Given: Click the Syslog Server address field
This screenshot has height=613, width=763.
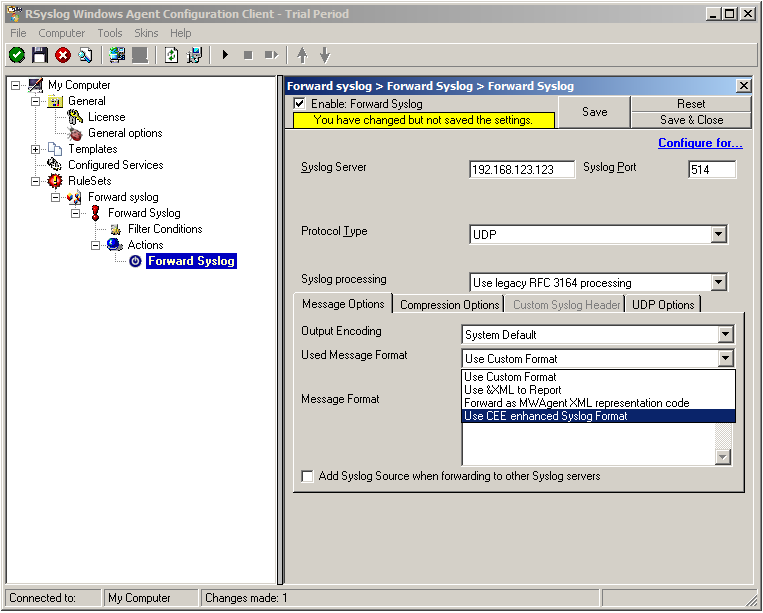Looking at the screenshot, I should 522,170.
